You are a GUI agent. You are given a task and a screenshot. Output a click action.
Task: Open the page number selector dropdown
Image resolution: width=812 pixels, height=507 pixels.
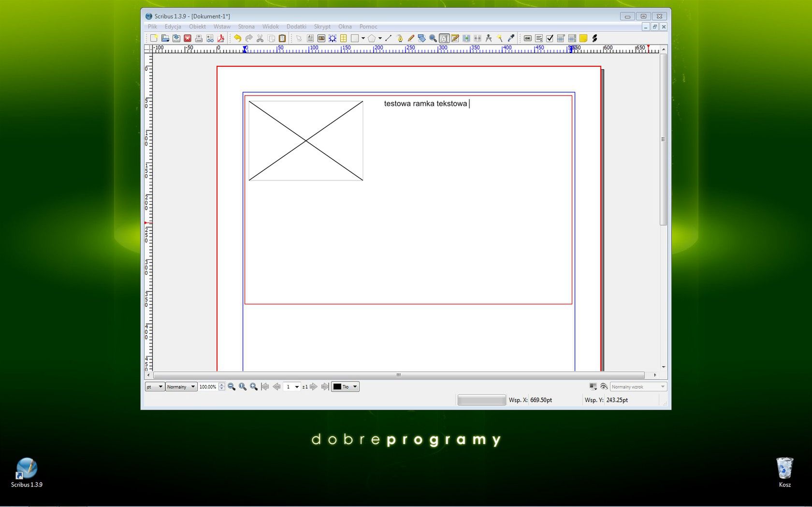pyautogui.click(x=292, y=387)
